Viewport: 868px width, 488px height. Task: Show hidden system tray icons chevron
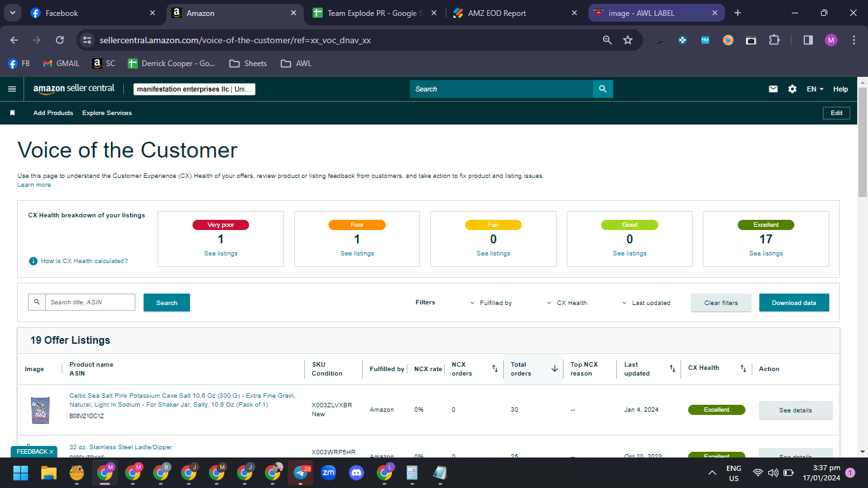point(712,473)
